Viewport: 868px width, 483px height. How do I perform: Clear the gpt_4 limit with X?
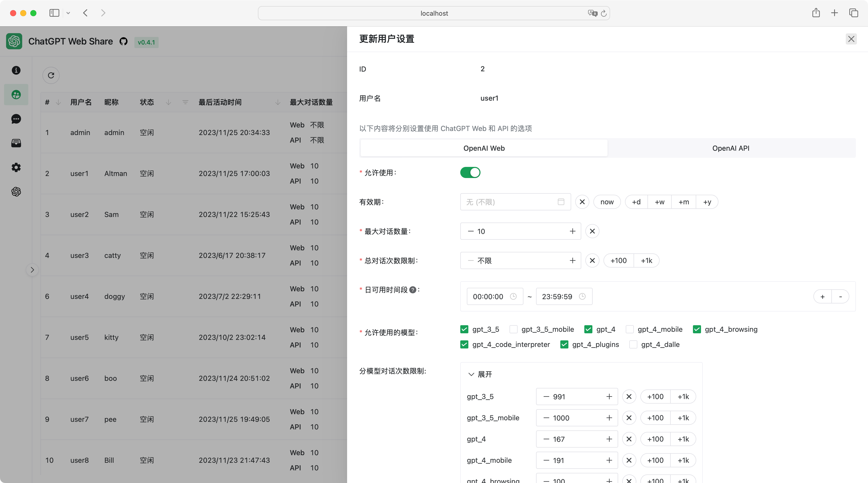629,439
